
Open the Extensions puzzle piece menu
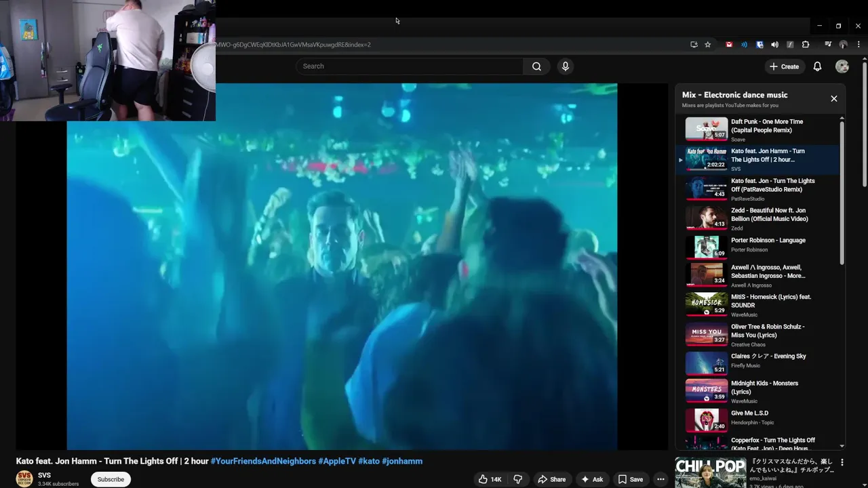coord(806,45)
